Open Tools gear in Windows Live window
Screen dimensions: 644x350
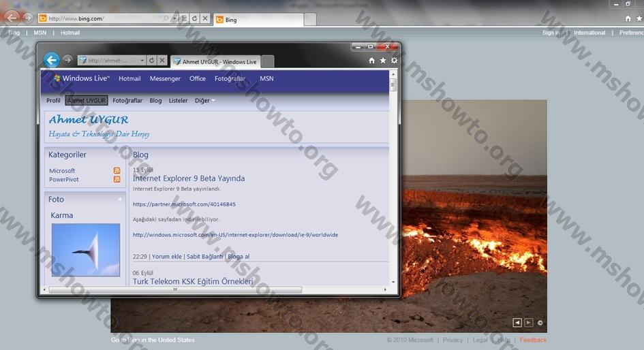[394, 61]
